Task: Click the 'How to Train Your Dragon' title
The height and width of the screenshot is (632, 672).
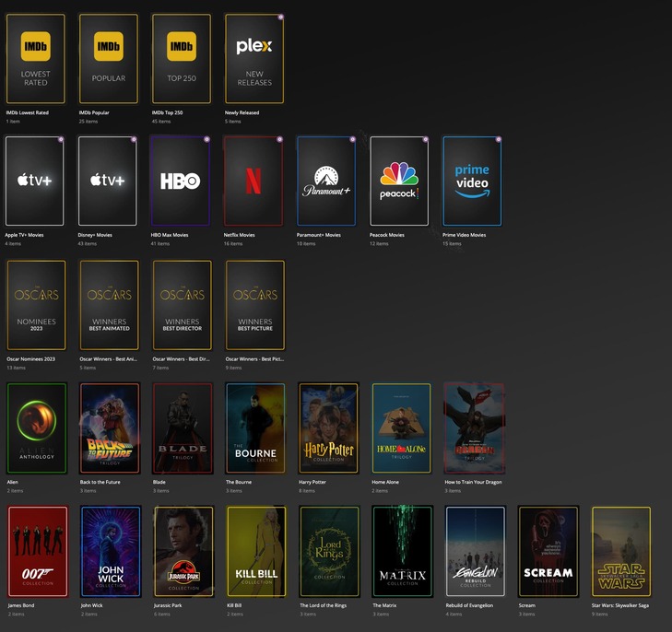Action: tap(473, 482)
